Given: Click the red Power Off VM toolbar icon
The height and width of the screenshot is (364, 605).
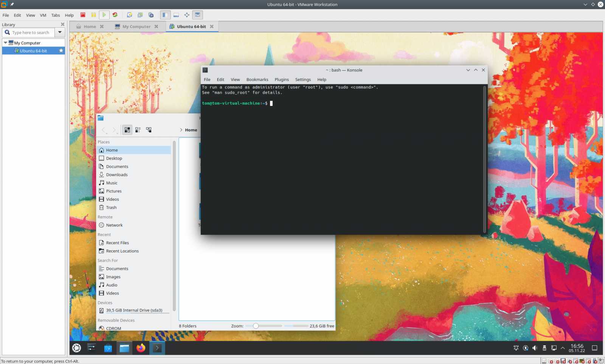Looking at the screenshot, I should click(83, 15).
